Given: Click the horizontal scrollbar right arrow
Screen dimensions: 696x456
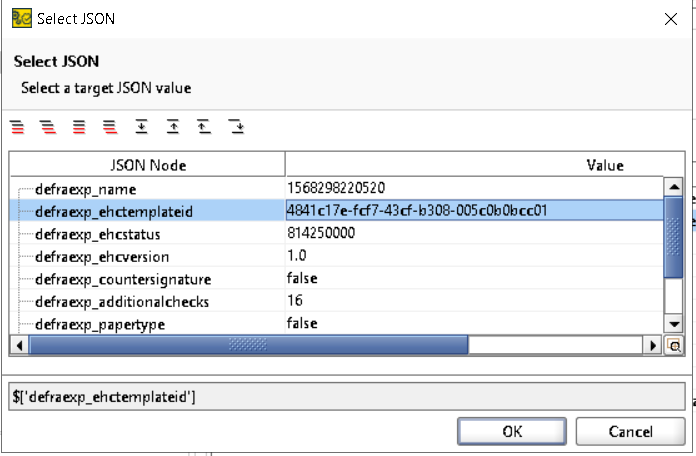Looking at the screenshot, I should pos(655,345).
